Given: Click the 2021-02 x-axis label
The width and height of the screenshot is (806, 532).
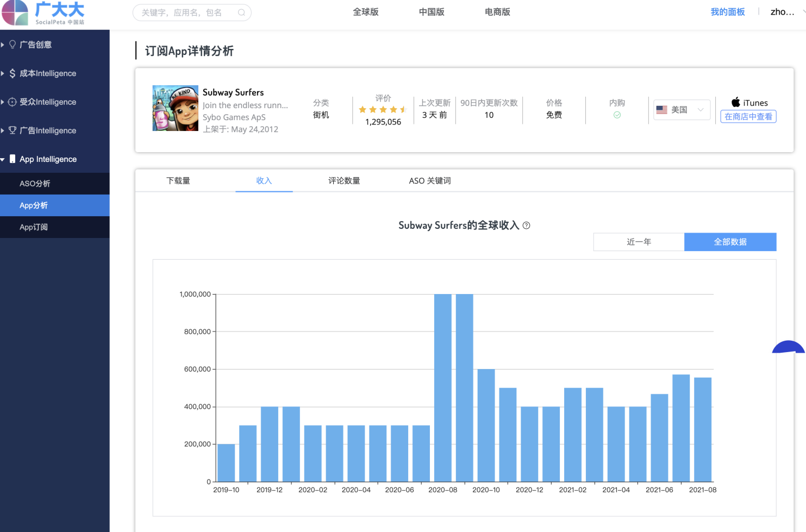Looking at the screenshot, I should (x=573, y=490).
